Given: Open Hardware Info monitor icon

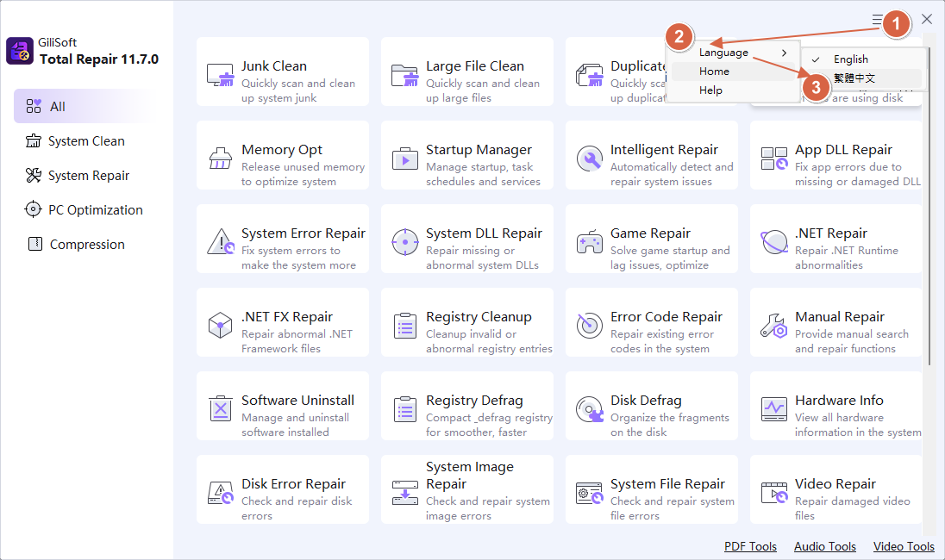Looking at the screenshot, I should [773, 409].
